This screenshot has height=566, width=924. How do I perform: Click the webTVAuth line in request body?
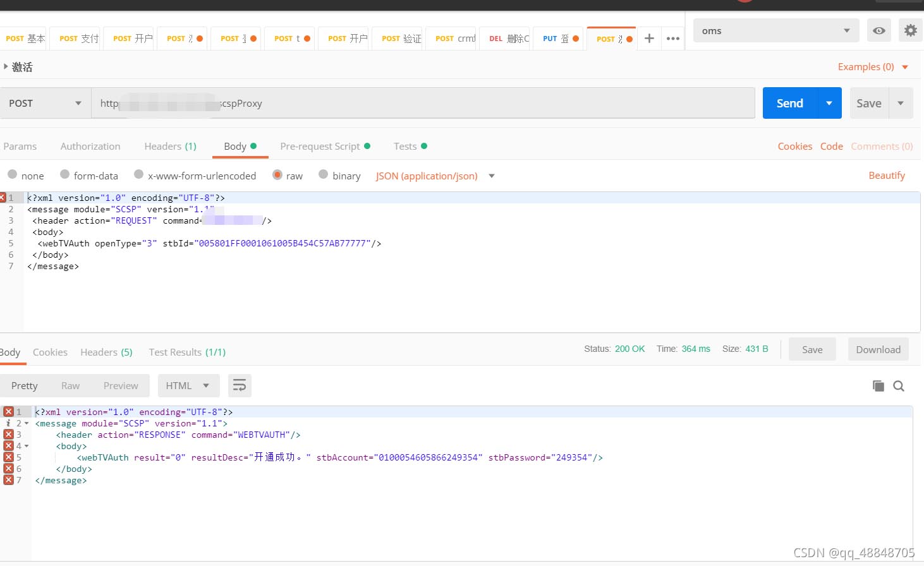pos(209,243)
